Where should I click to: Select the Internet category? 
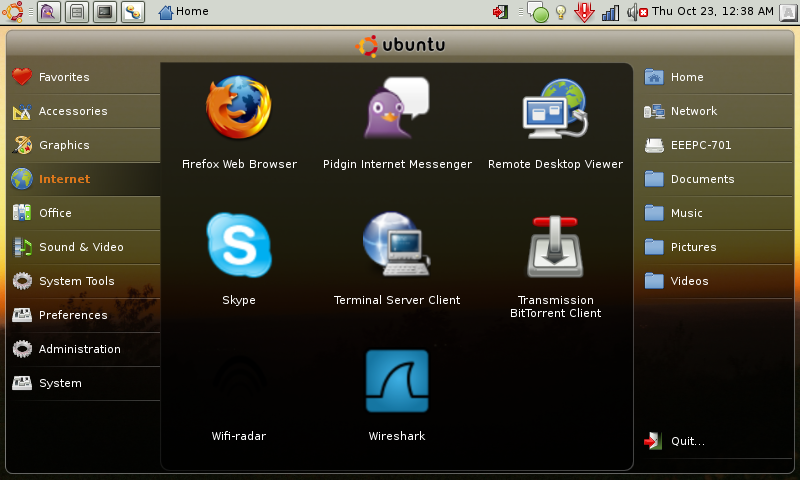point(84,179)
